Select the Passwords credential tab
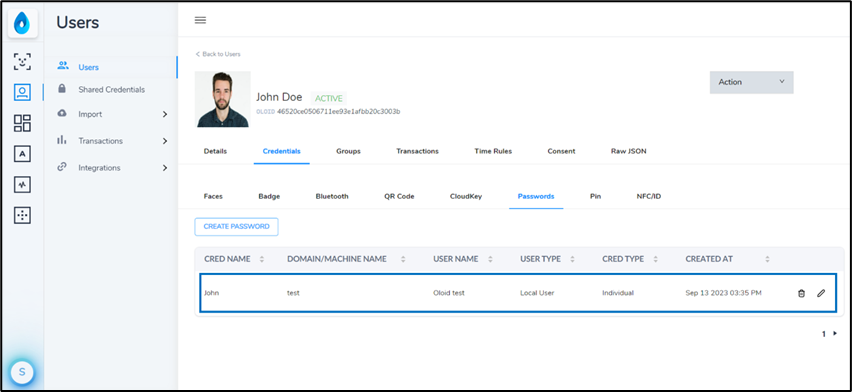Image resolution: width=852 pixels, height=392 pixels. 536,196
